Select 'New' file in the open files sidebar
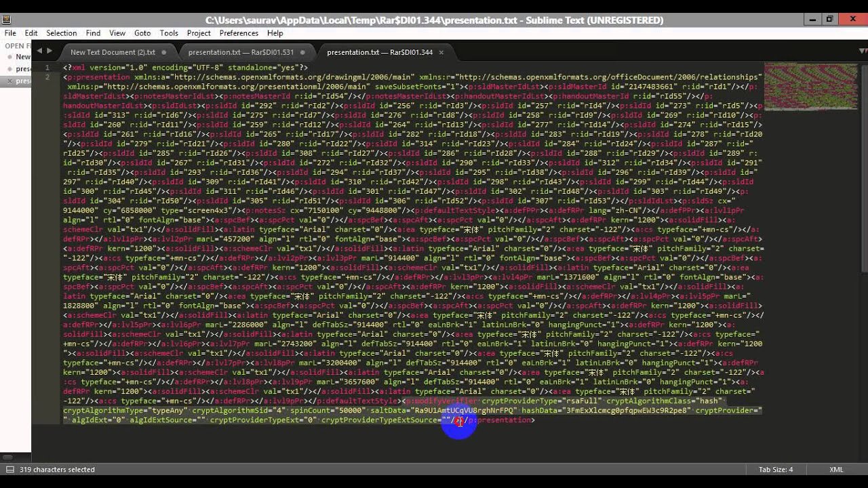Viewport: 868px width, 488px height. 23,57
